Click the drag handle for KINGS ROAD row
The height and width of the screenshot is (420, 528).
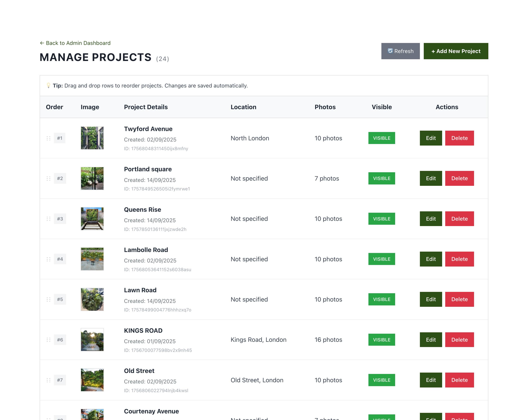[49, 340]
